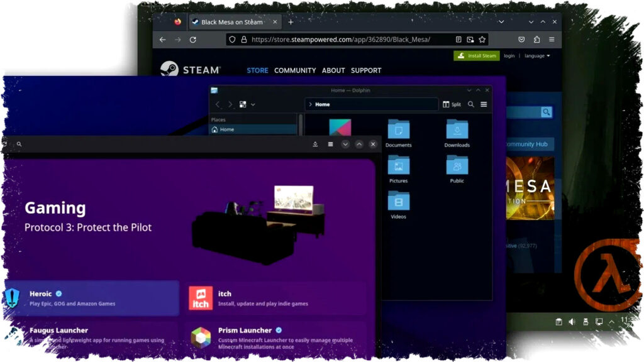Click the padlock site security icon

click(x=244, y=40)
